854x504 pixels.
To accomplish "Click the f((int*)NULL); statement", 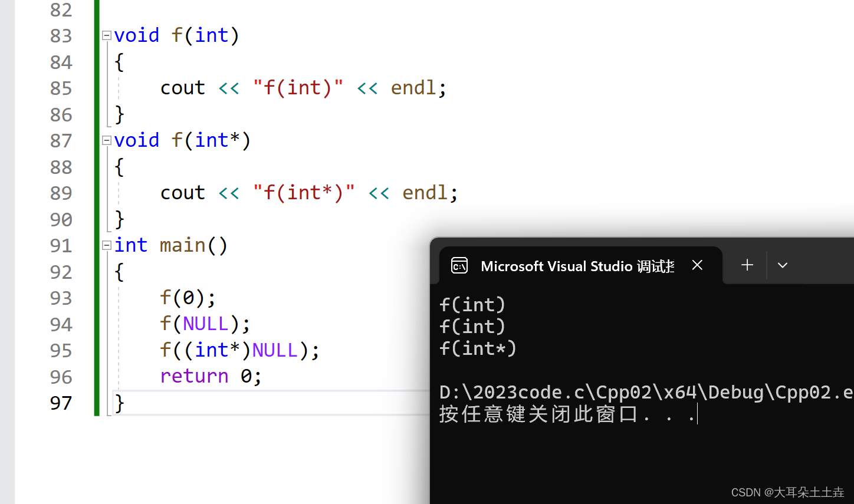I will coord(240,350).
